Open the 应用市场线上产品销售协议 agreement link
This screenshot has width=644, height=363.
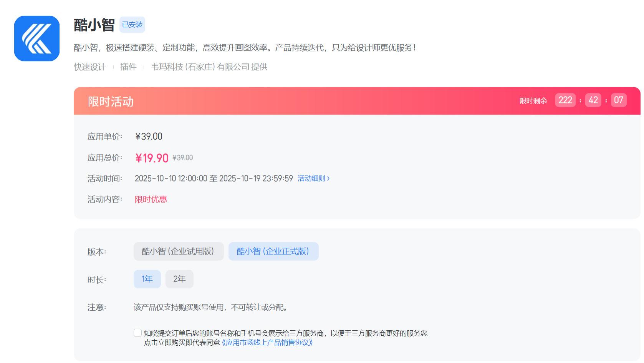point(267,343)
